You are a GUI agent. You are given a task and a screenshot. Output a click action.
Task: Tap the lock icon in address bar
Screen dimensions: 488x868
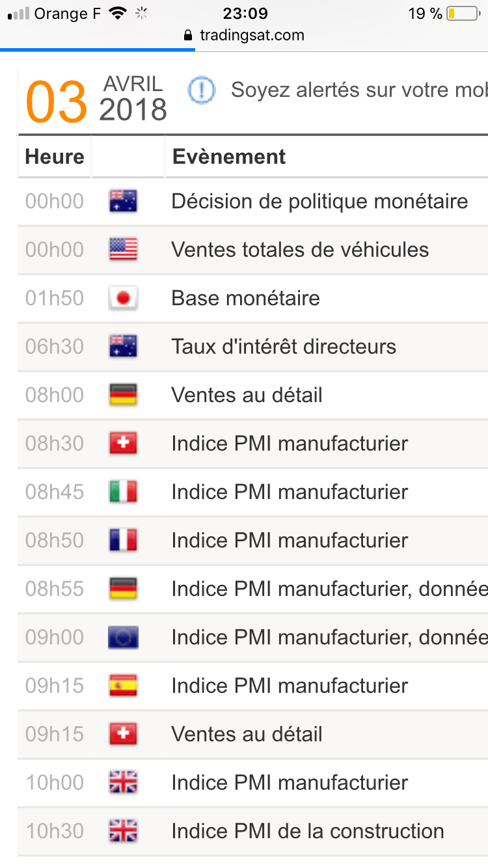click(189, 35)
